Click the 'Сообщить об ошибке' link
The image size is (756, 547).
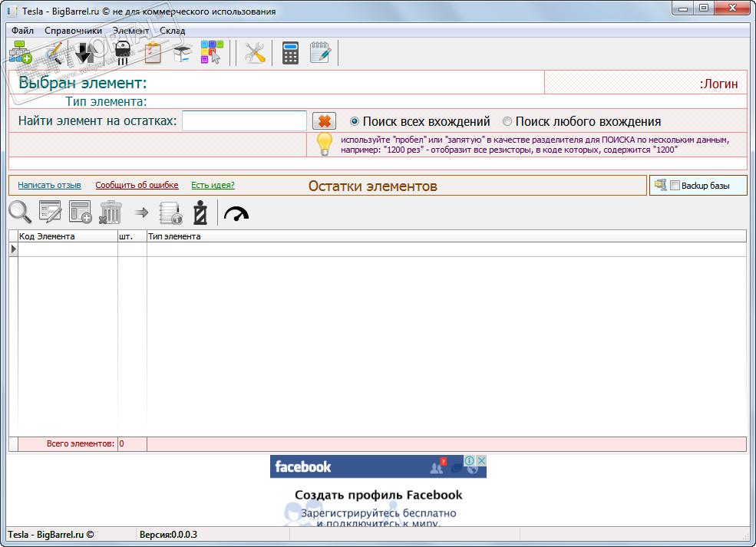click(x=137, y=185)
